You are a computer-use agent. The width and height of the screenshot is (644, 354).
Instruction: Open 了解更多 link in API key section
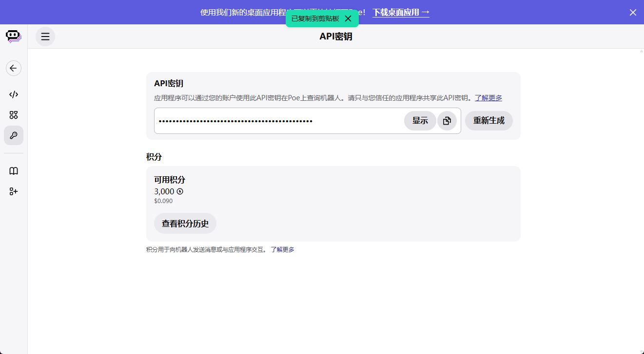[x=488, y=98]
